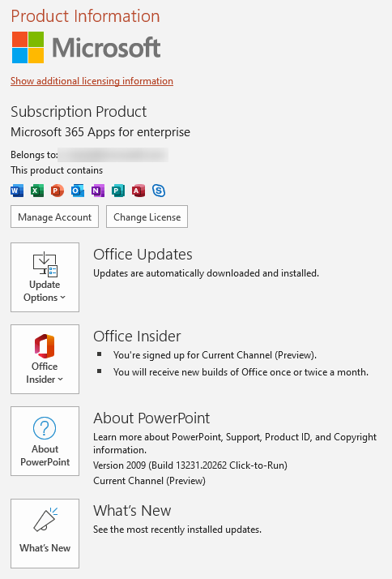Click the Microsoft four-square logo
This screenshot has height=579, width=392.
pyautogui.click(x=28, y=47)
